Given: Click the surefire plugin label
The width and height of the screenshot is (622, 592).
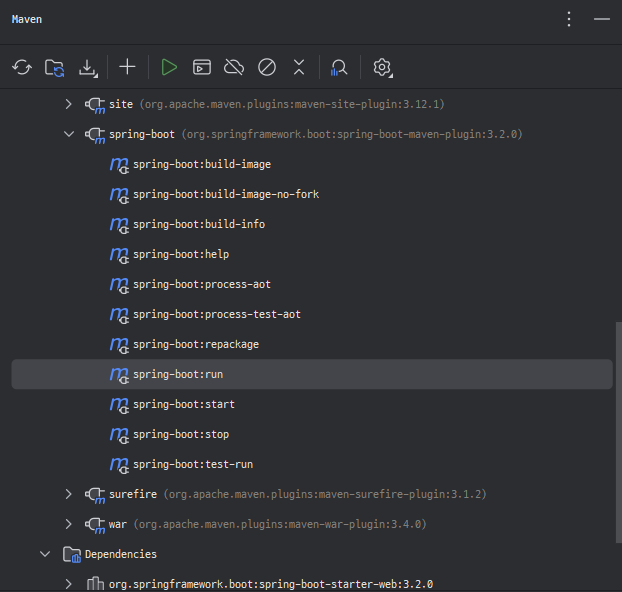Looking at the screenshot, I should (133, 494).
